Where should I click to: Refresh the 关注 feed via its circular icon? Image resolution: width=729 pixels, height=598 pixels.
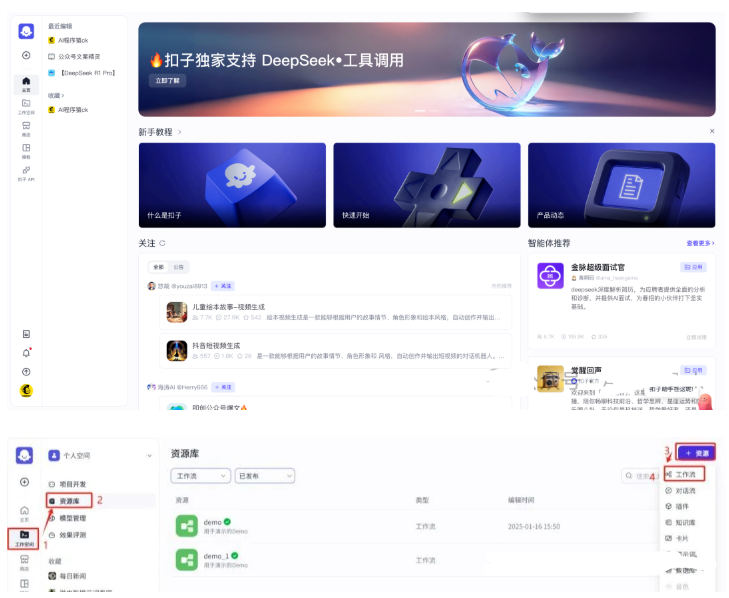(162, 243)
